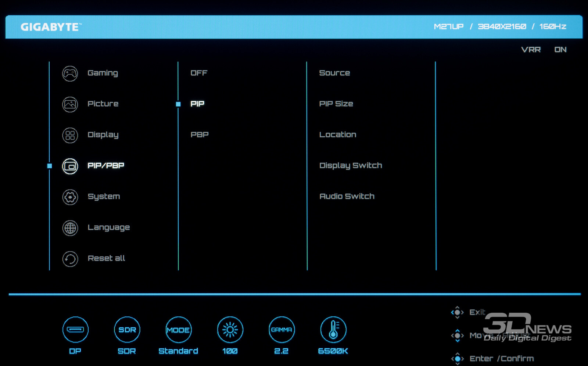
Task: Select the PIP mode option
Action: pos(197,104)
